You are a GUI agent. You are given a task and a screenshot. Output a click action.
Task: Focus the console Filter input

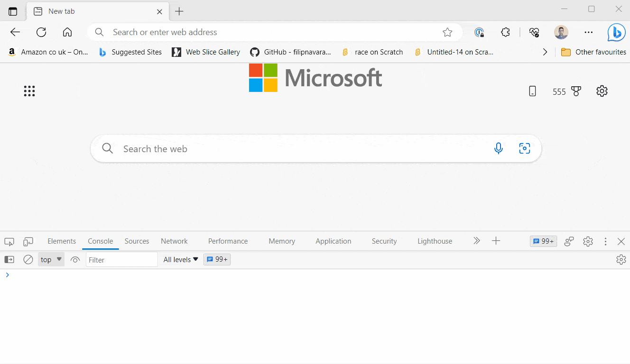pos(122,260)
